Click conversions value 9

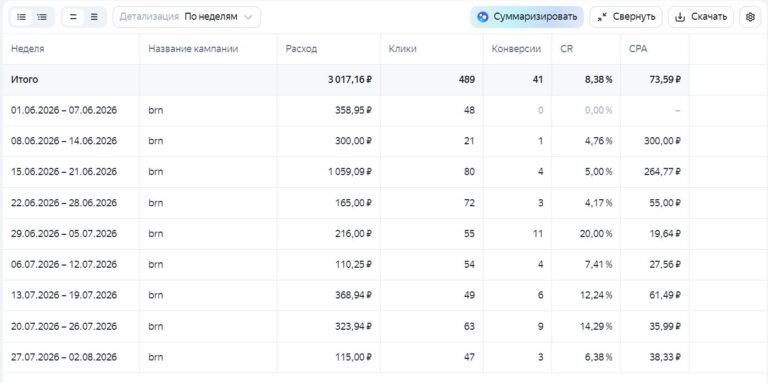point(540,326)
